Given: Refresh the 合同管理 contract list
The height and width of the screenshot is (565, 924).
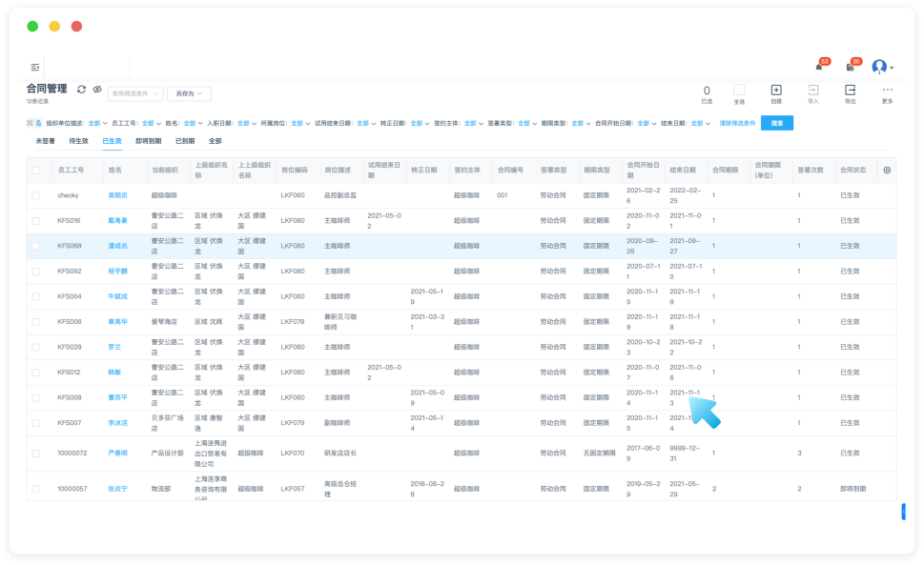Looking at the screenshot, I should point(82,89).
